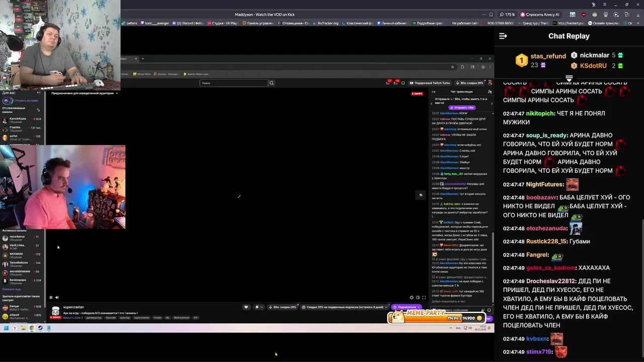This screenshot has width=644, height=362.
Task: Open secretdatabase channel in sidebar
Action: tap(22, 272)
